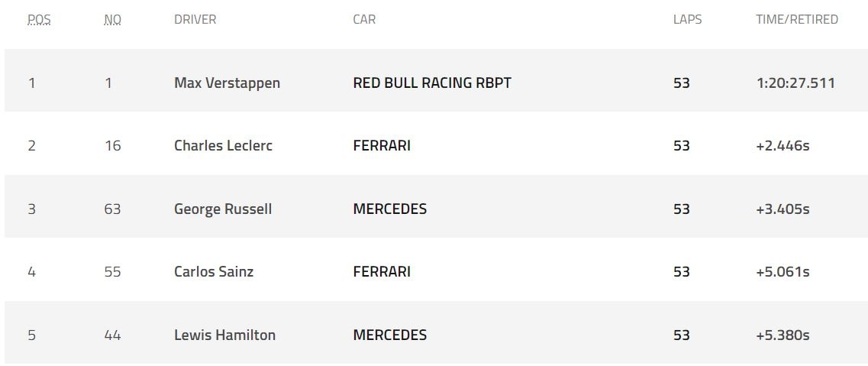Click RED BULL RACING RBPT team
The width and height of the screenshot is (868, 366).
[431, 83]
